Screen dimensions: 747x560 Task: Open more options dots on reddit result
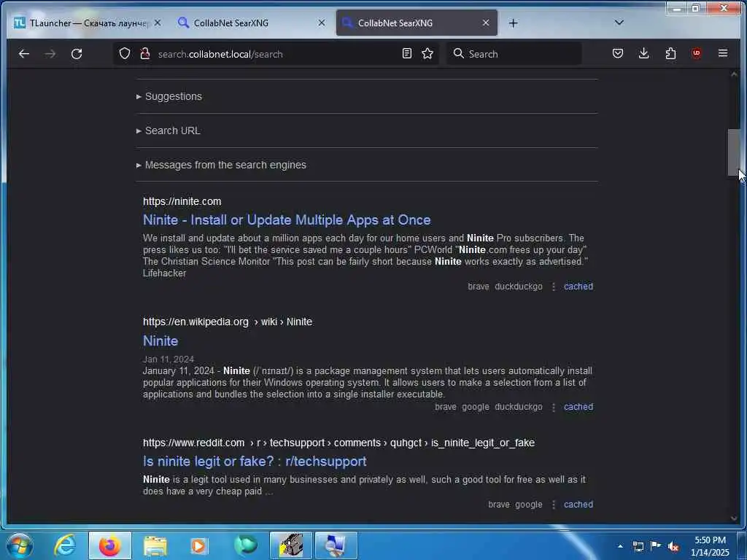[x=554, y=505]
